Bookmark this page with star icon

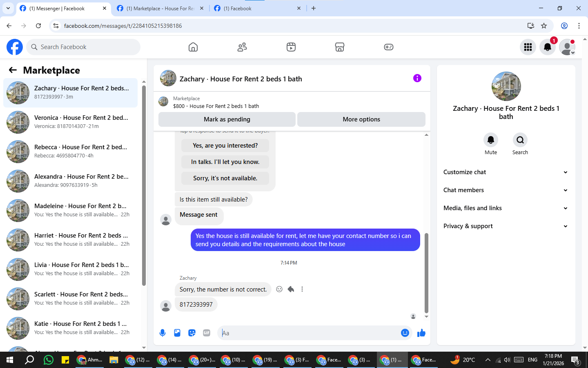pyautogui.click(x=544, y=26)
